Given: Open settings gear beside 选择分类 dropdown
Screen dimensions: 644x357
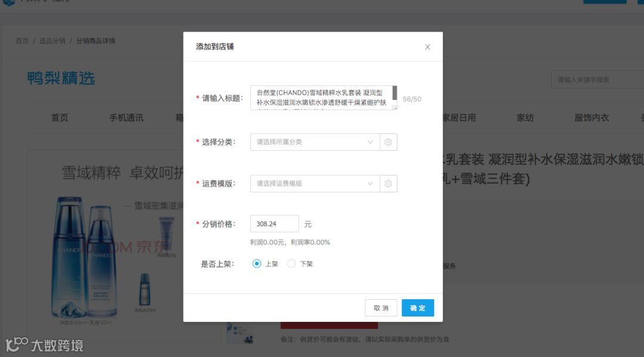Looking at the screenshot, I should [388, 142].
